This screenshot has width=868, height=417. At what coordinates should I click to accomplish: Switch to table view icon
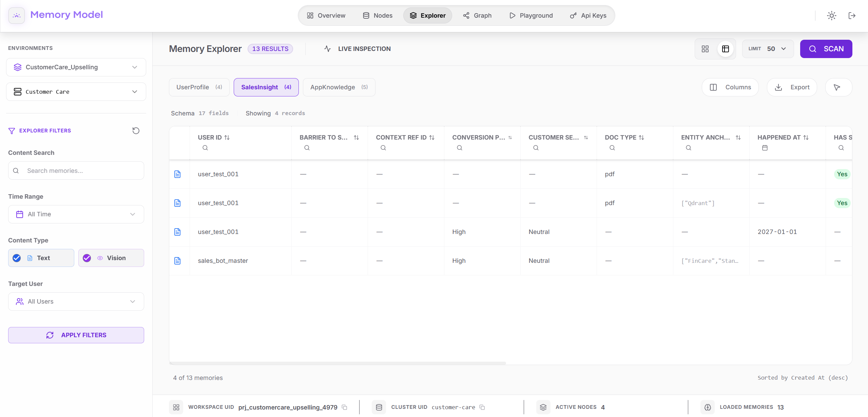pos(726,49)
